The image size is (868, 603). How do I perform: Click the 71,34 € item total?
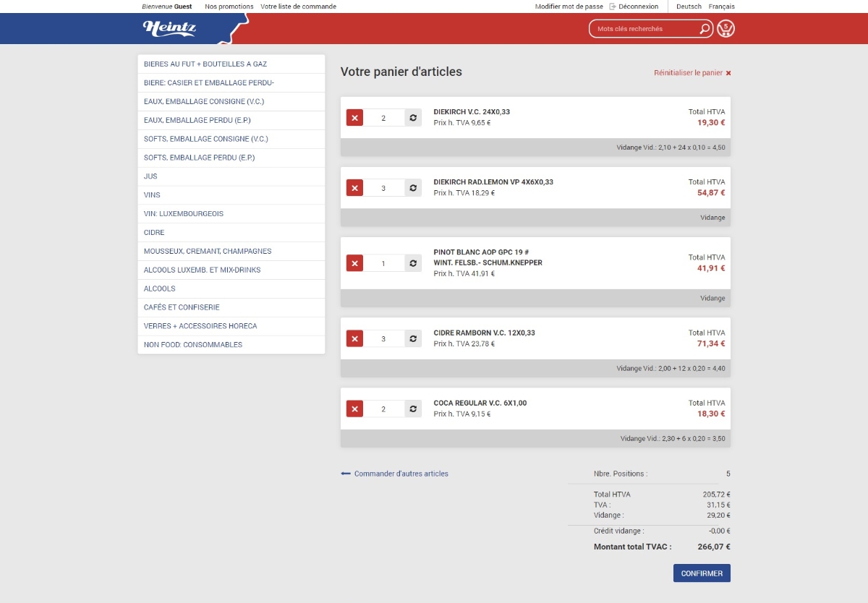[711, 344]
